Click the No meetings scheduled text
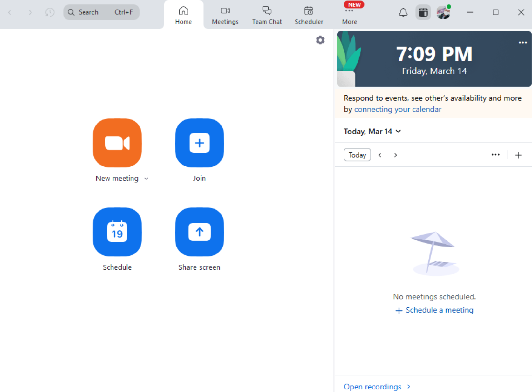The height and width of the screenshot is (392, 532). click(x=434, y=297)
